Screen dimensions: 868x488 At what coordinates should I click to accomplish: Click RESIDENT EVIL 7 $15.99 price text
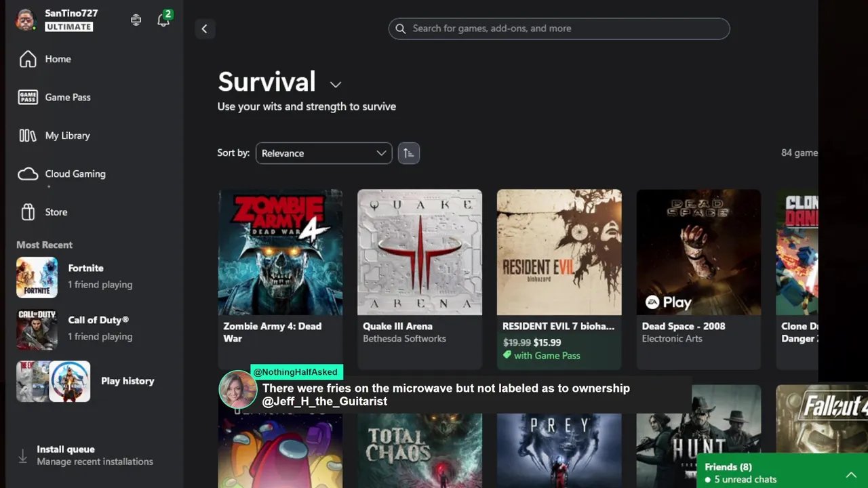tap(547, 342)
